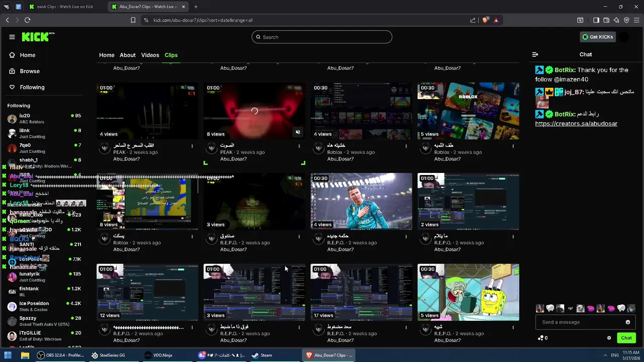Open 7qe0 Just Chatting channel in the sidebar
644x362 pixels.
[44, 148]
